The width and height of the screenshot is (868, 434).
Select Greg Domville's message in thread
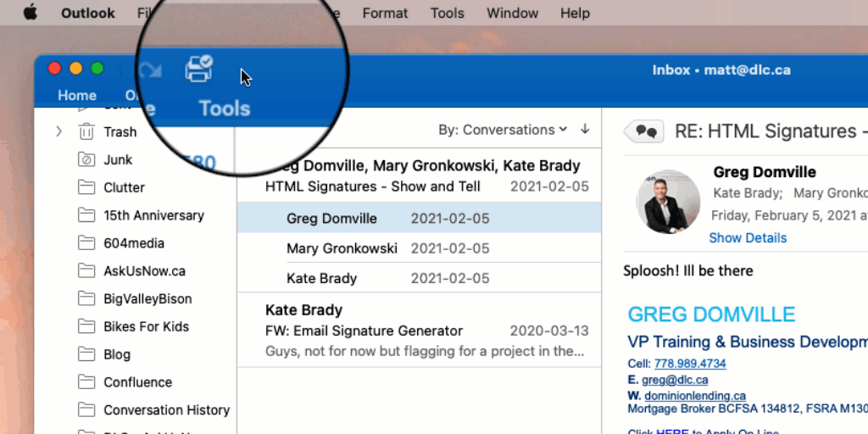pyautogui.click(x=419, y=218)
